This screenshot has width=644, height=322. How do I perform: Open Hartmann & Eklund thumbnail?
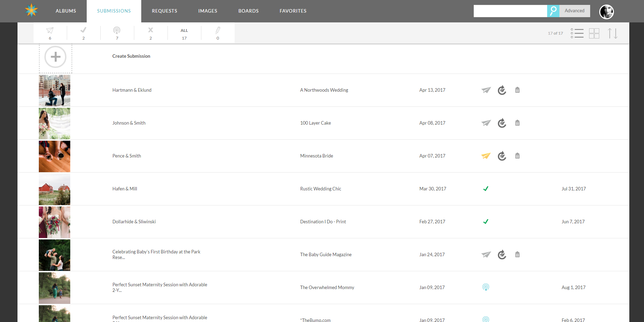[55, 90]
